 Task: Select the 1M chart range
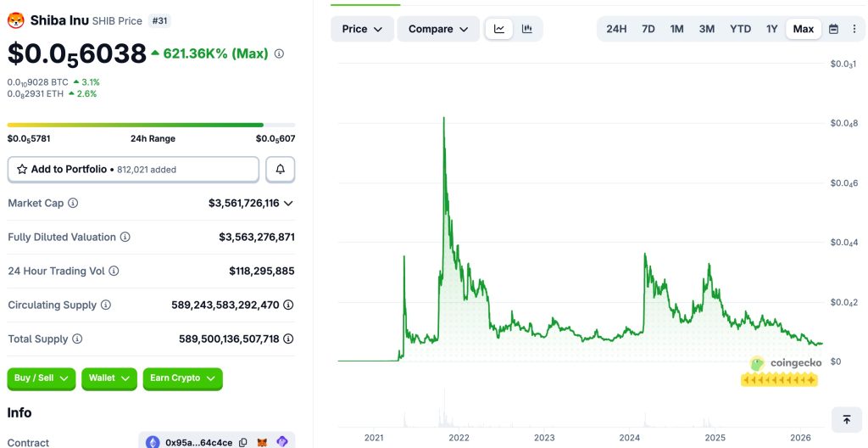[676, 29]
